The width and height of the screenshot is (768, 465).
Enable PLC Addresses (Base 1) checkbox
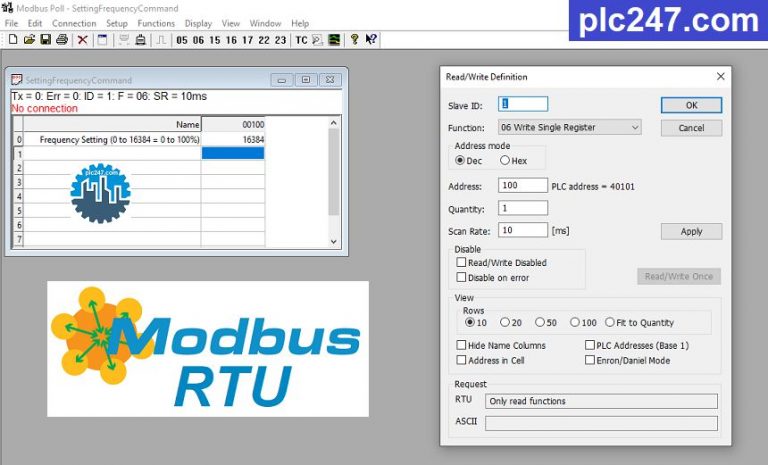tap(590, 345)
